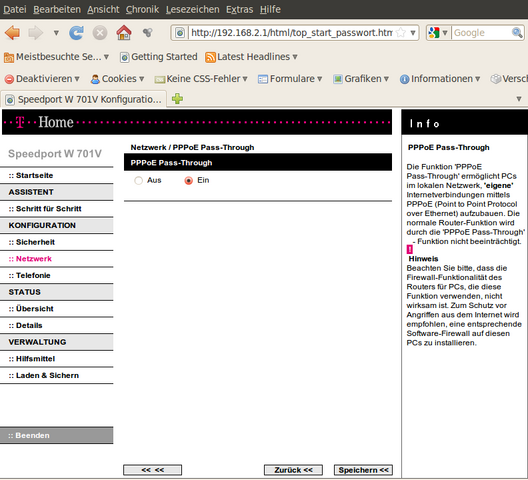The height and width of the screenshot is (480, 528).
Task: Open a new tab with the plus icon
Action: tap(177, 99)
